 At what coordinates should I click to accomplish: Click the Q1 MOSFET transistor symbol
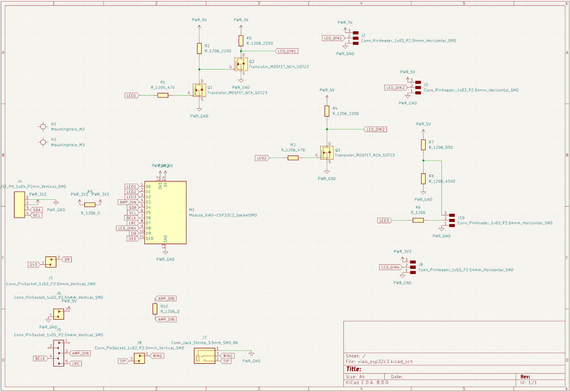click(199, 90)
